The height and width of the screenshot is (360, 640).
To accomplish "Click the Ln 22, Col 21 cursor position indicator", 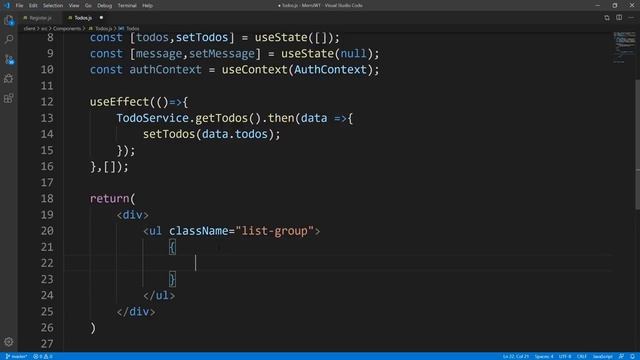I will click(516, 356).
